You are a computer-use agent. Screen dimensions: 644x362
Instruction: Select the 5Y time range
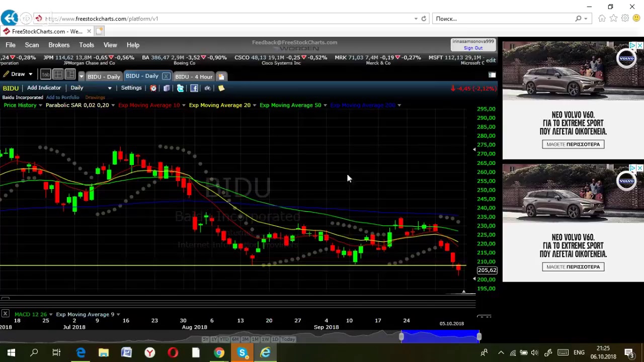coord(205,339)
